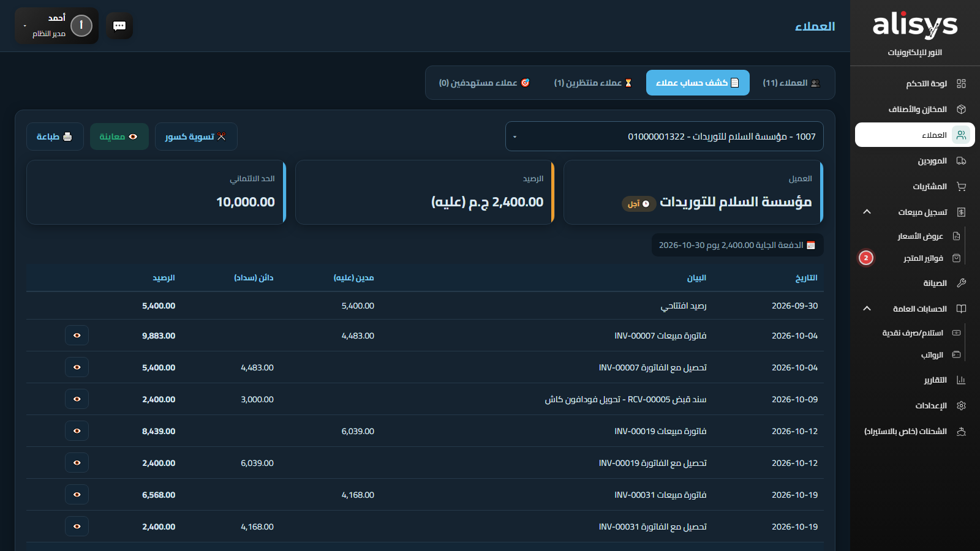
Task: Open الشحنات (خاص بالاستيراد) sidebar item
Action: [x=914, y=432]
